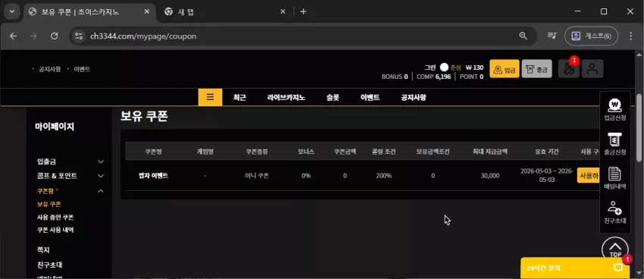Open the 라이브카지노 menu item
This screenshot has width=644, height=279.
286,98
